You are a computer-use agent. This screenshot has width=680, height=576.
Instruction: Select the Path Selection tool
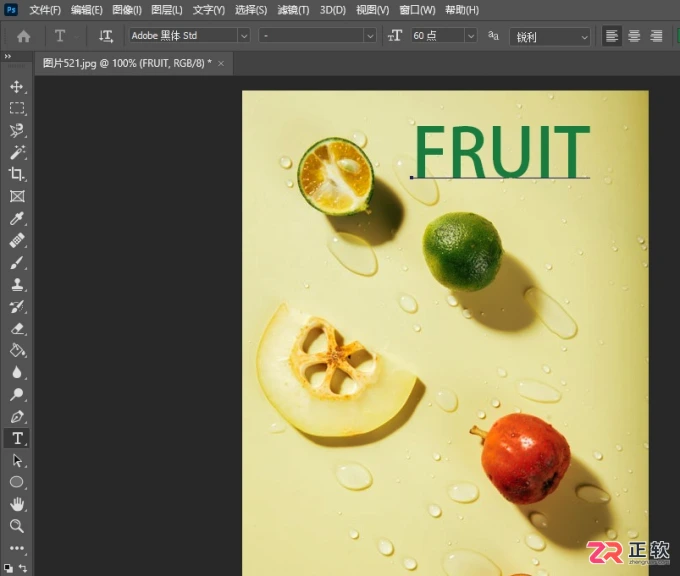click(x=17, y=460)
